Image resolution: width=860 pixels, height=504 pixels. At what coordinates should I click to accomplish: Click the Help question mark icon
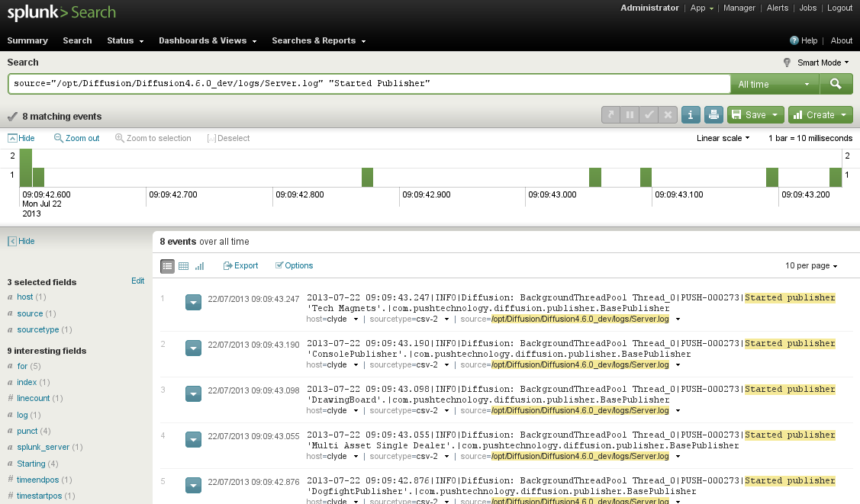[x=794, y=40]
